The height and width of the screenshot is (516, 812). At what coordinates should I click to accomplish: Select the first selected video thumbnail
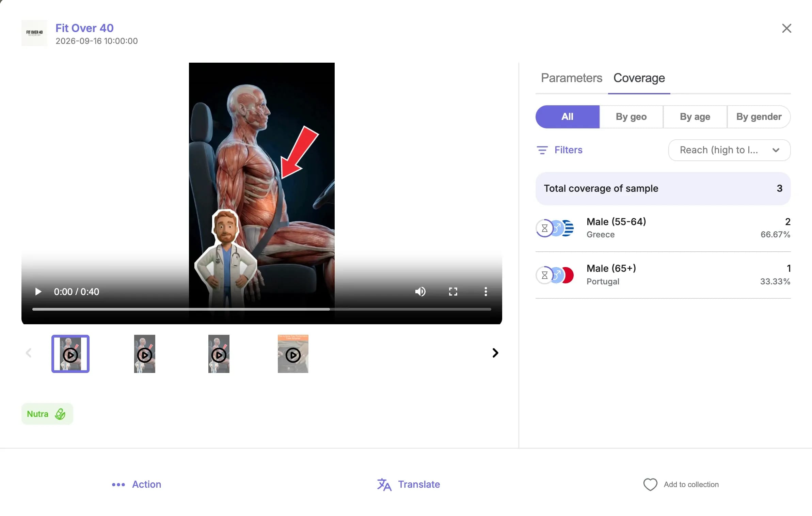point(70,354)
